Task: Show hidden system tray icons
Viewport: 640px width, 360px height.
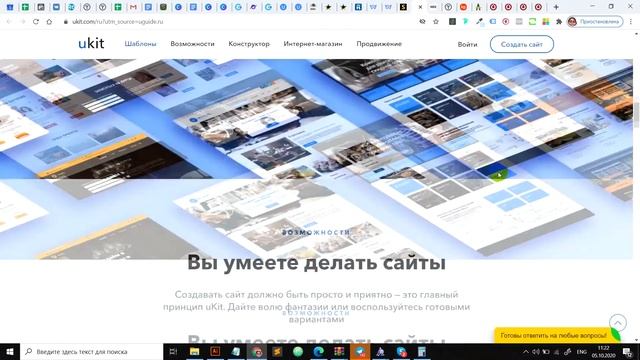Action: pyautogui.click(x=526, y=352)
